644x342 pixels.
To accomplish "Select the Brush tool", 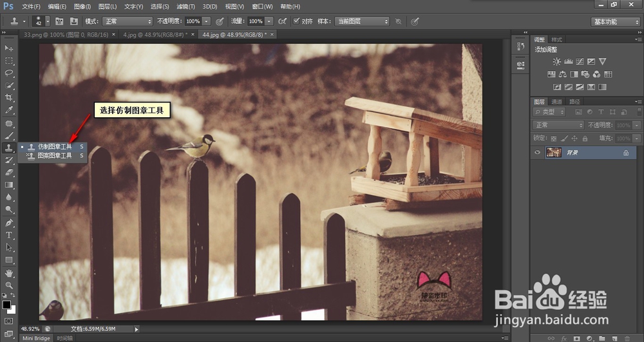I will tap(8, 136).
